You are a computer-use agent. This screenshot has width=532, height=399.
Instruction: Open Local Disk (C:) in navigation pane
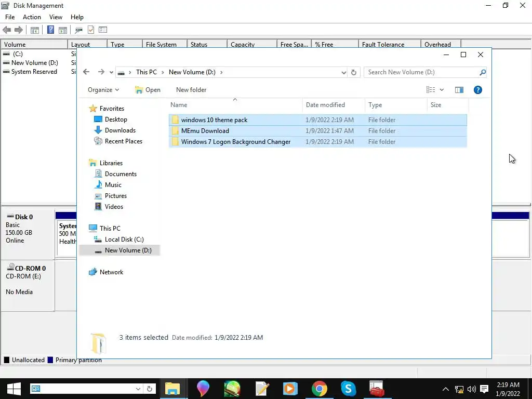point(124,239)
